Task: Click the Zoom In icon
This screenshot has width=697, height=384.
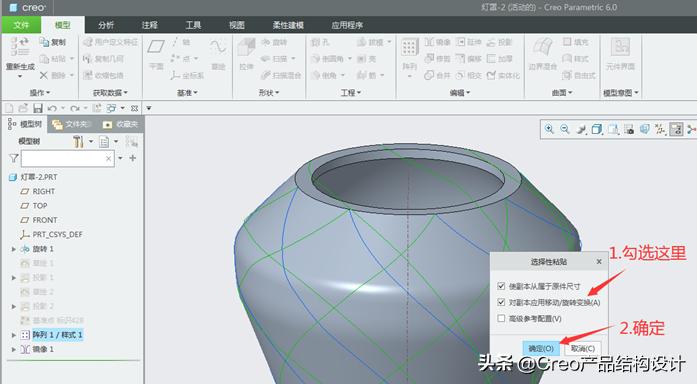Action: (549, 129)
